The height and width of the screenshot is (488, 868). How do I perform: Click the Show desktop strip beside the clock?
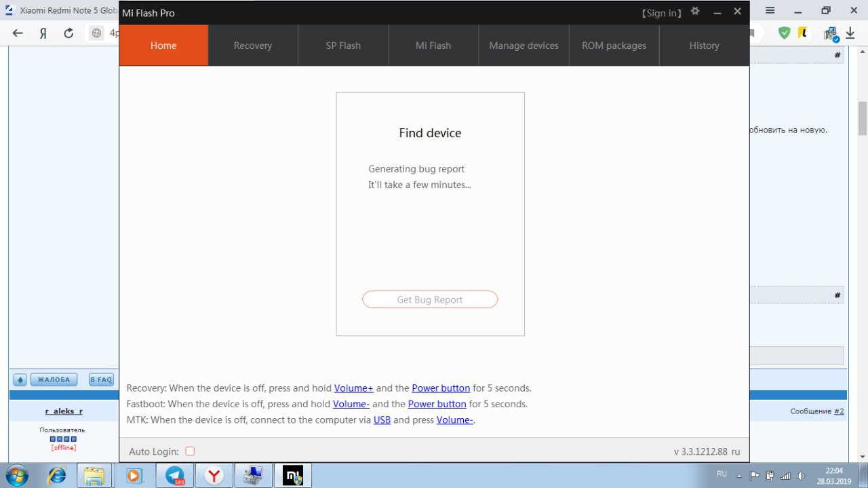coord(863,475)
